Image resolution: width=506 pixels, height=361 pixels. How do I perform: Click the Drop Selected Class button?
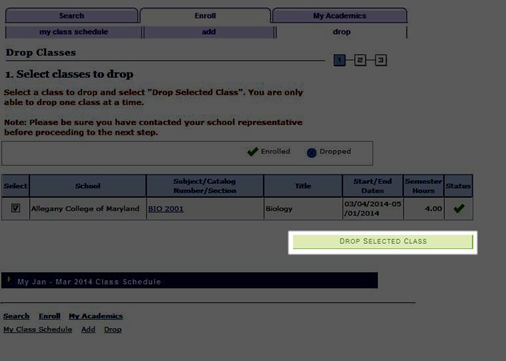pos(383,241)
